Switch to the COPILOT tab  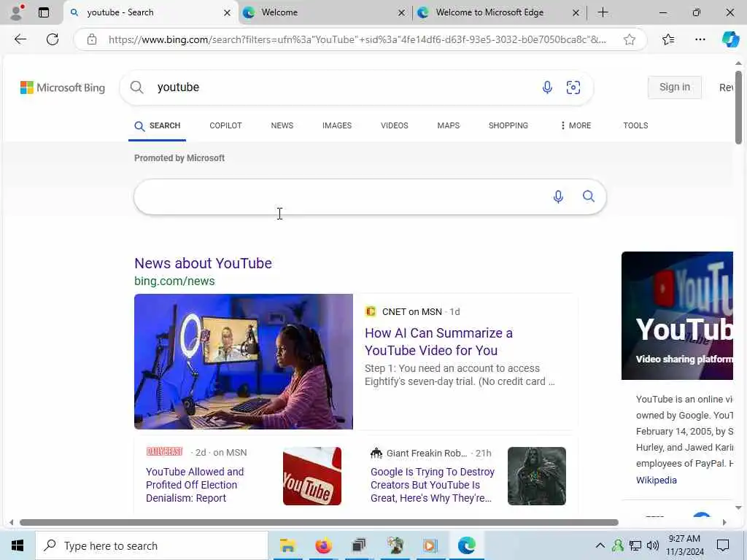[x=225, y=125]
